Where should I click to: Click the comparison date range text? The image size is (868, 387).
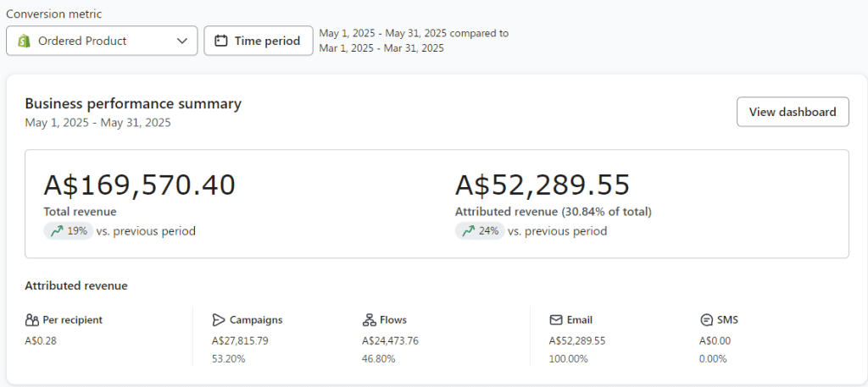(413, 41)
